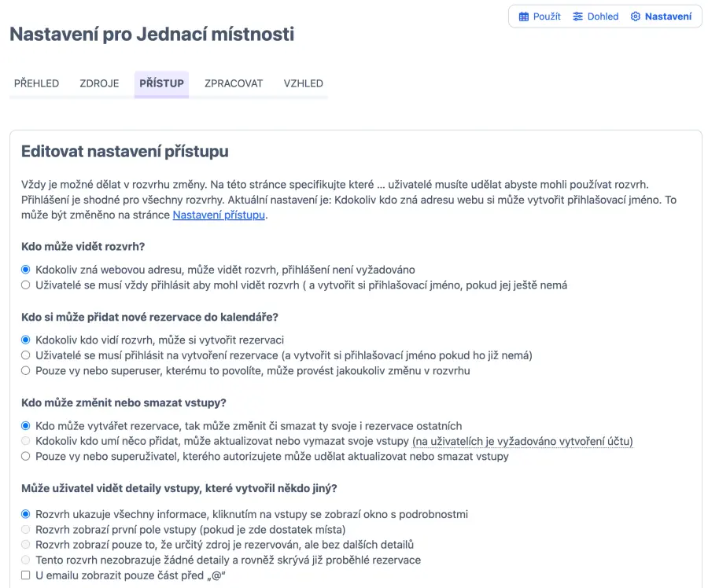Choose only you or superuser can change schedule
708x588 pixels.
[x=26, y=370]
